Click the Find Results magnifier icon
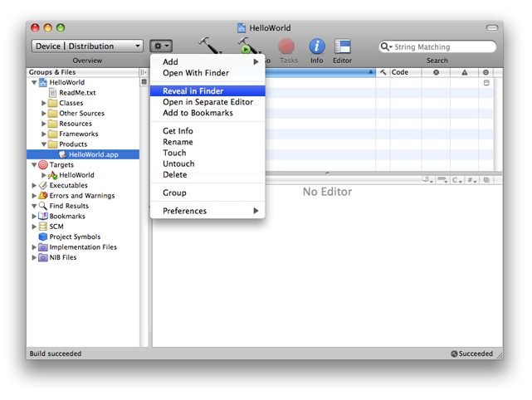 (x=43, y=206)
